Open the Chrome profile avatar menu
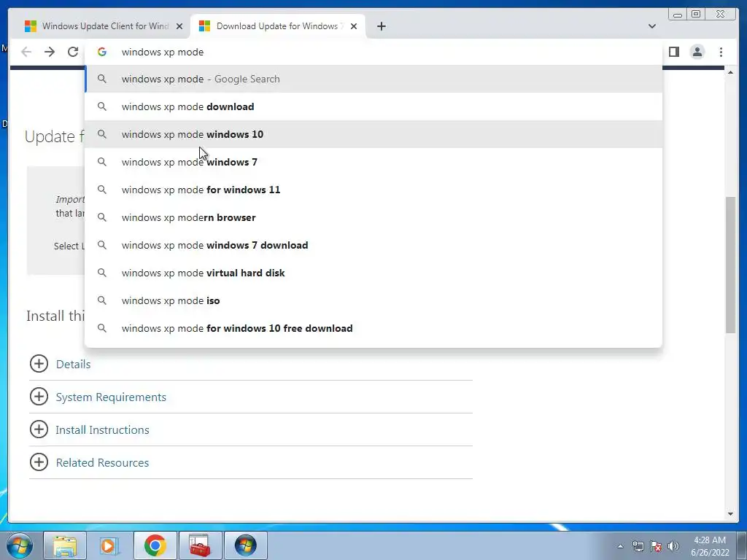 point(697,52)
